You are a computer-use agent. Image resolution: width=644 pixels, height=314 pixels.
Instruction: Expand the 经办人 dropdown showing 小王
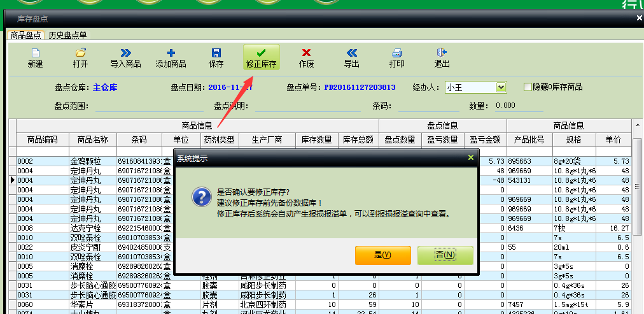click(501, 87)
